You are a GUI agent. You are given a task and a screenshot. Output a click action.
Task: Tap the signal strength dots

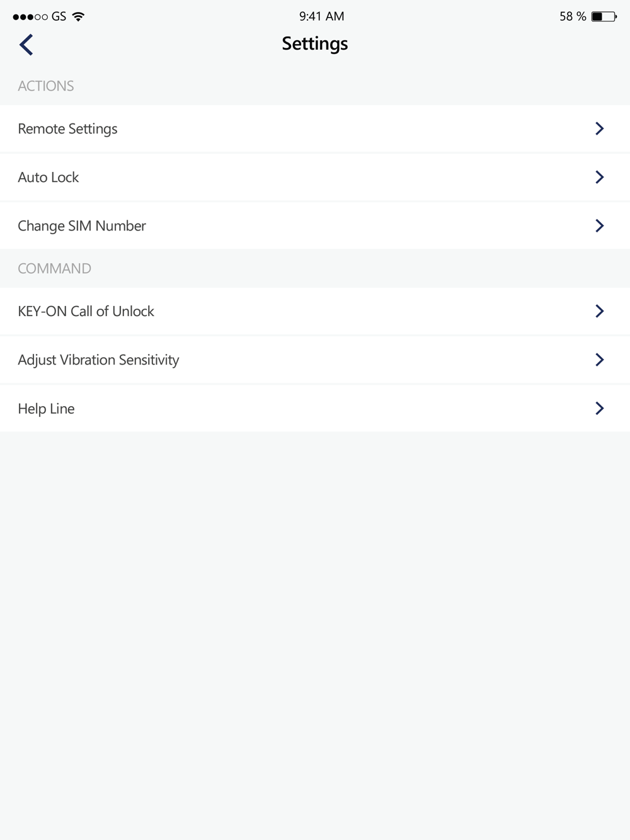pos(30,17)
